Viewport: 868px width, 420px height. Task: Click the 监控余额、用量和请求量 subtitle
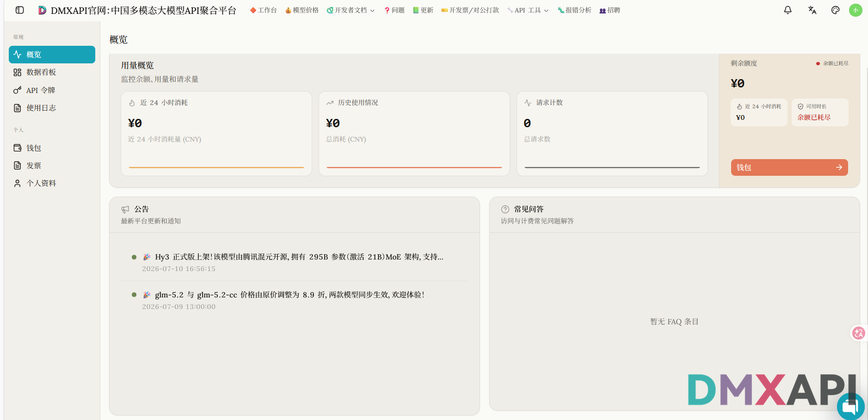[160, 80]
